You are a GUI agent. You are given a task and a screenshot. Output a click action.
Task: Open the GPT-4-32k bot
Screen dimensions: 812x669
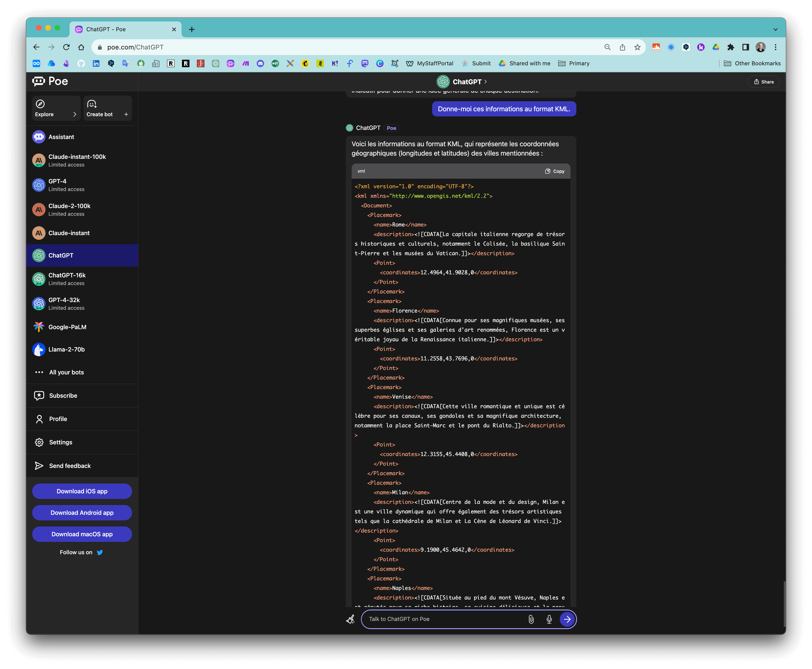pos(82,304)
